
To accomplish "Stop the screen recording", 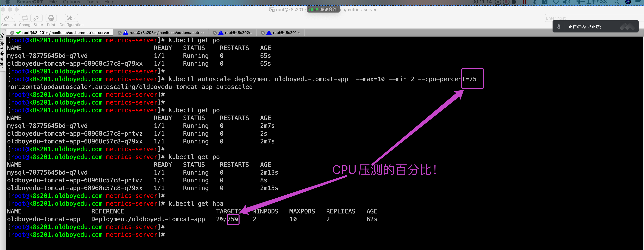I will pyautogui.click(x=506, y=2).
